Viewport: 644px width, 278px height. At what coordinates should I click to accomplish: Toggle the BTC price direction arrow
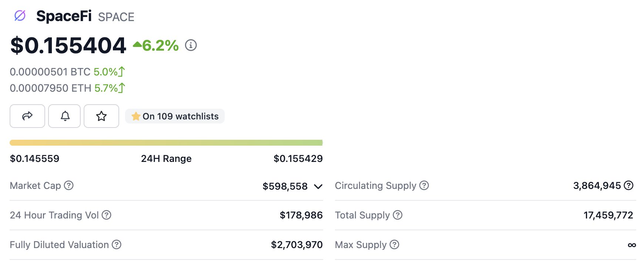122,71
